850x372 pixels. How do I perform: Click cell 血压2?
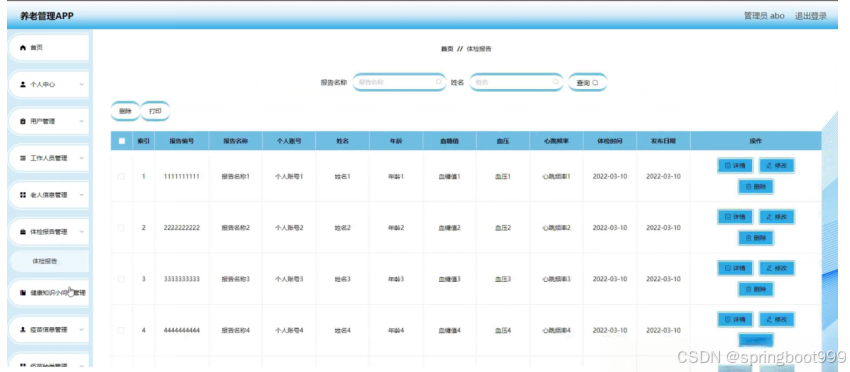point(503,228)
